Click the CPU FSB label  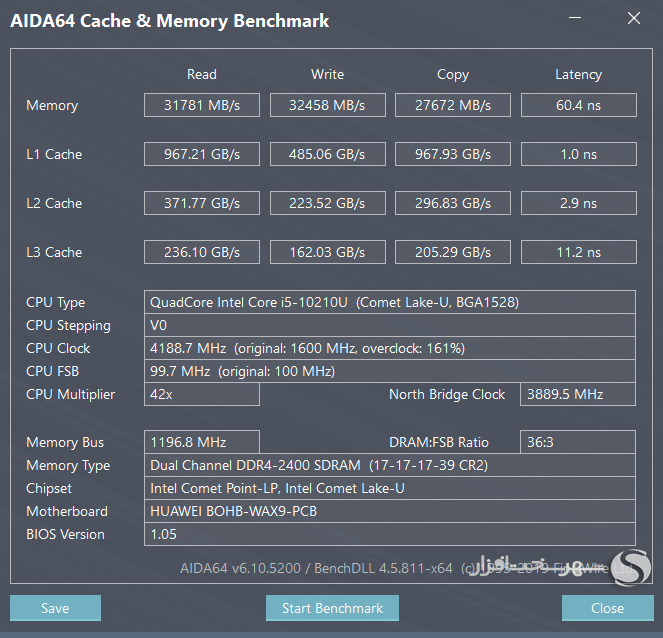(x=52, y=371)
